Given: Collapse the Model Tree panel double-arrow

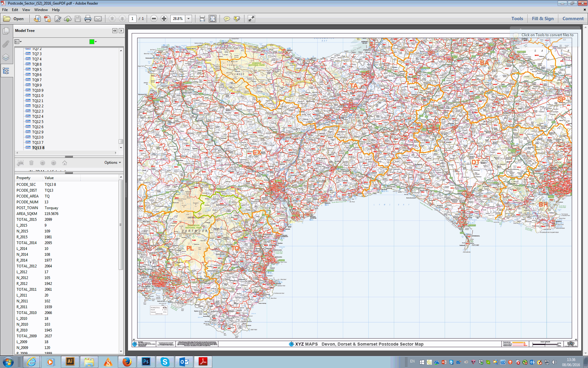Looking at the screenshot, I should click(x=115, y=31).
